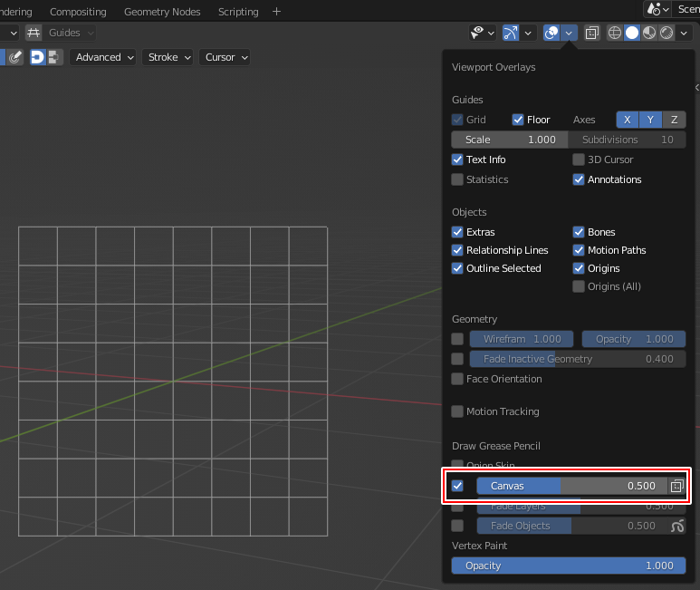Uncheck Relationship Lines overlay
Image resolution: width=700 pixels, height=590 pixels.
457,250
